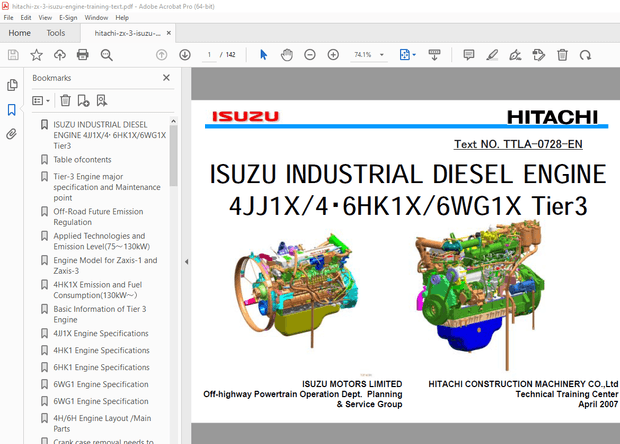
Task: Open bookmarks options dropdown menu
Action: (41, 100)
